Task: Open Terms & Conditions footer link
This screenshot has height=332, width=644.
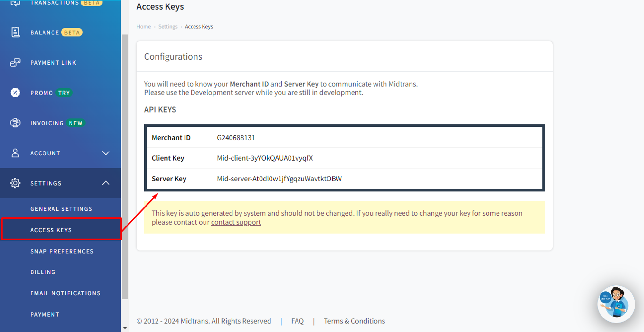Action: pos(354,321)
